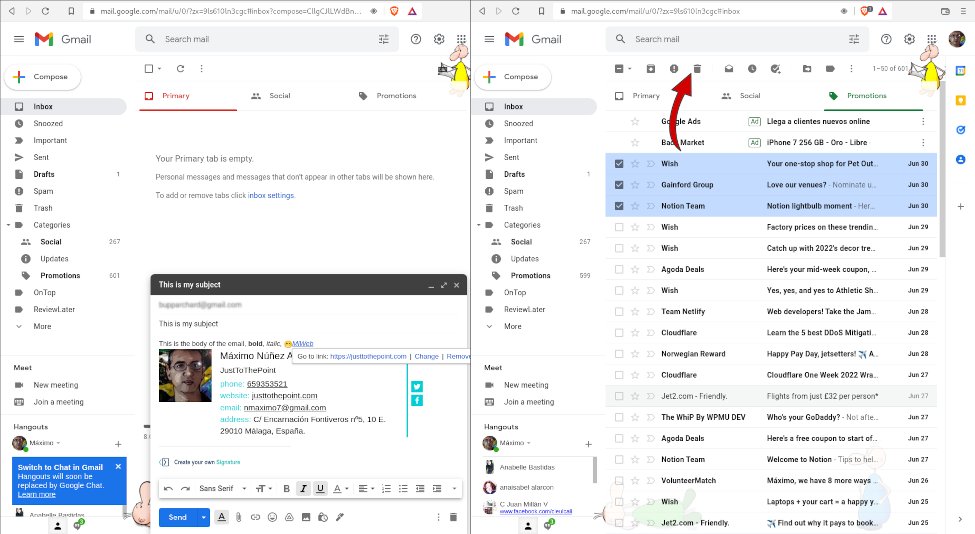Insert emoji in compose window

click(272, 517)
